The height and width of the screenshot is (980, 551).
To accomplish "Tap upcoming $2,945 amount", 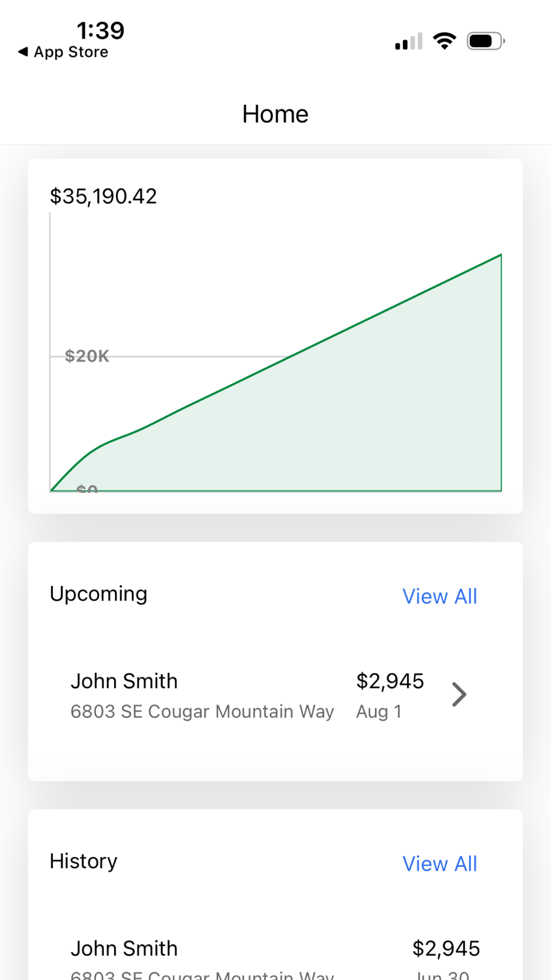I will click(390, 681).
